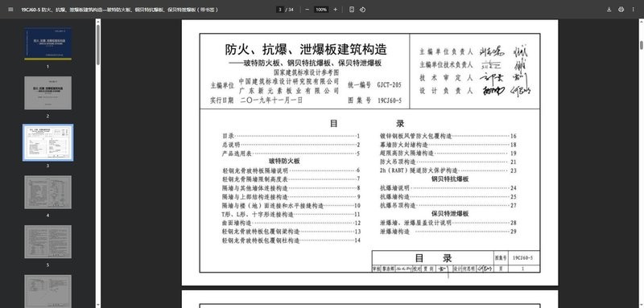Open the partially visible page 6 thumbnail
The width and height of the screenshot is (644, 308).
[47, 291]
